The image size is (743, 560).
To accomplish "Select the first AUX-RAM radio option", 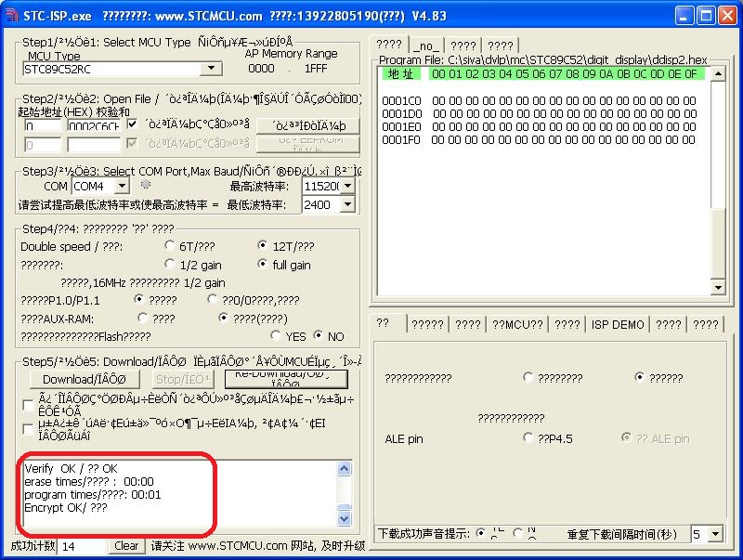I will [142, 318].
